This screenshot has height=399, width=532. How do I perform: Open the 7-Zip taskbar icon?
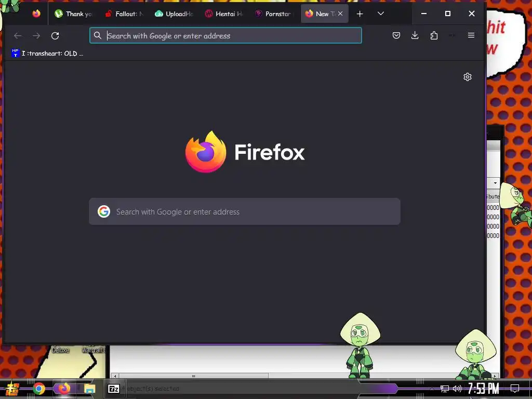114,389
